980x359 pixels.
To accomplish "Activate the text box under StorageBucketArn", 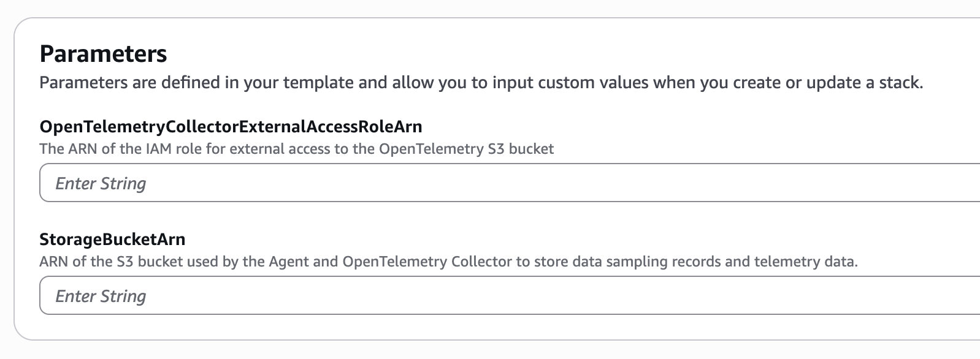I will pyautogui.click(x=509, y=296).
